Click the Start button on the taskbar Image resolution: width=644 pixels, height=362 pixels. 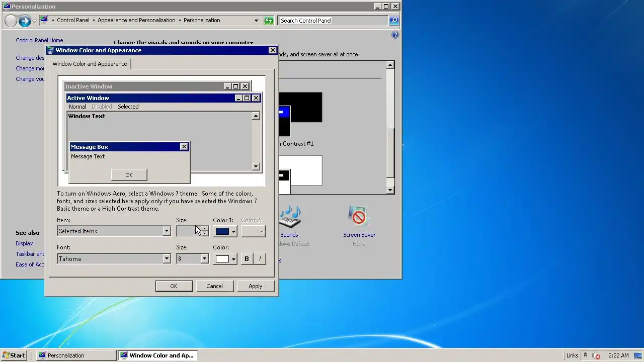click(14, 355)
